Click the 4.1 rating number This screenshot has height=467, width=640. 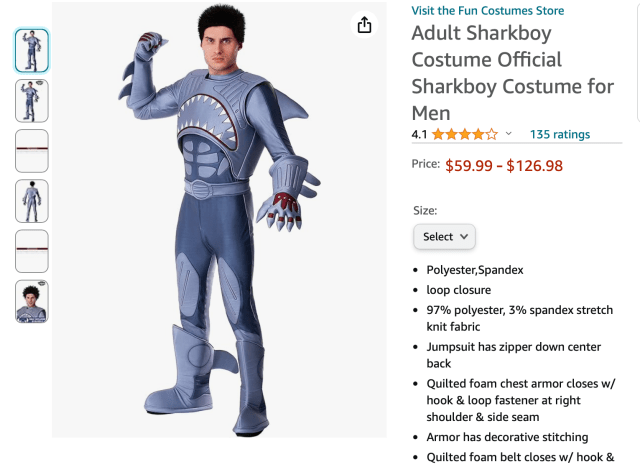pos(419,134)
